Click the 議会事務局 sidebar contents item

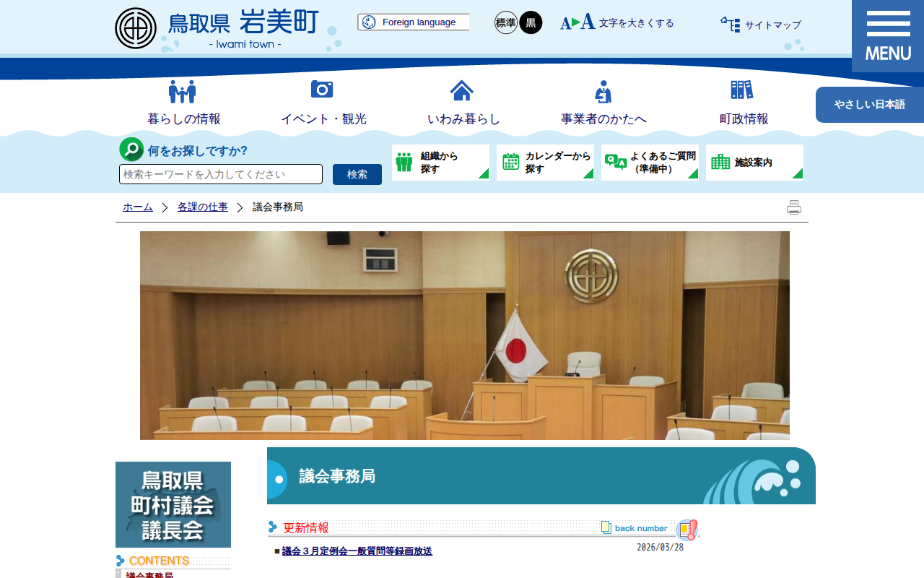149,575
